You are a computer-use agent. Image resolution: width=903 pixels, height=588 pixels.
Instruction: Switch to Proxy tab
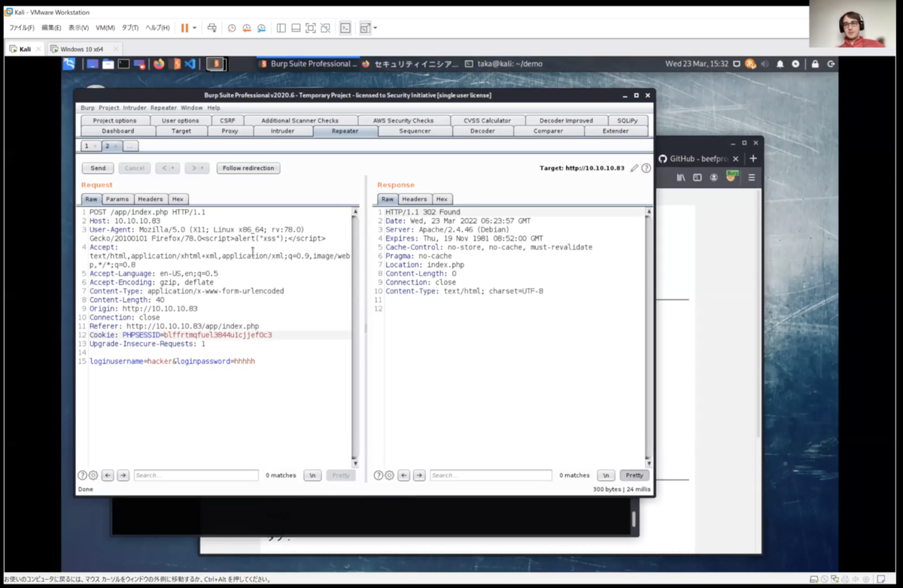click(230, 131)
